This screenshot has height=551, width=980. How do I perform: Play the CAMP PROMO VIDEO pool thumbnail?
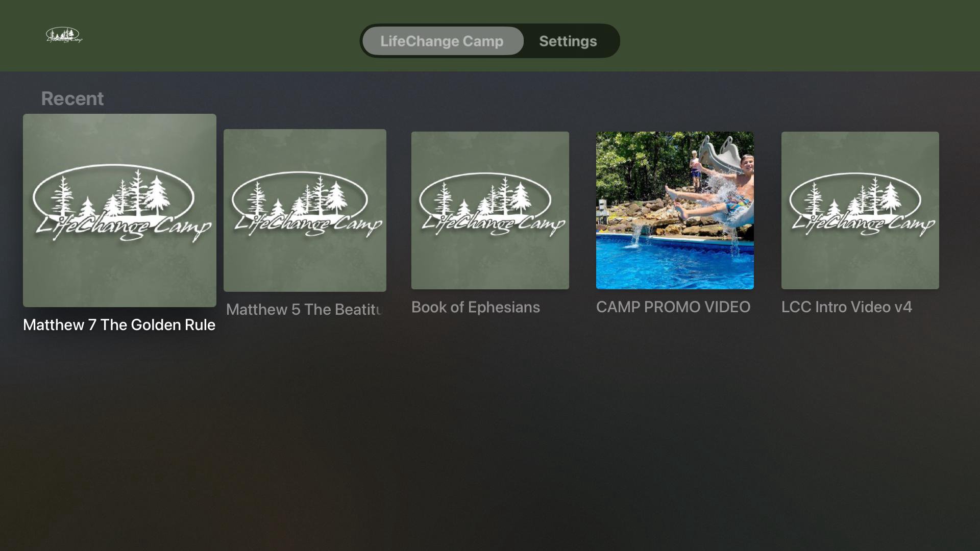(x=675, y=210)
